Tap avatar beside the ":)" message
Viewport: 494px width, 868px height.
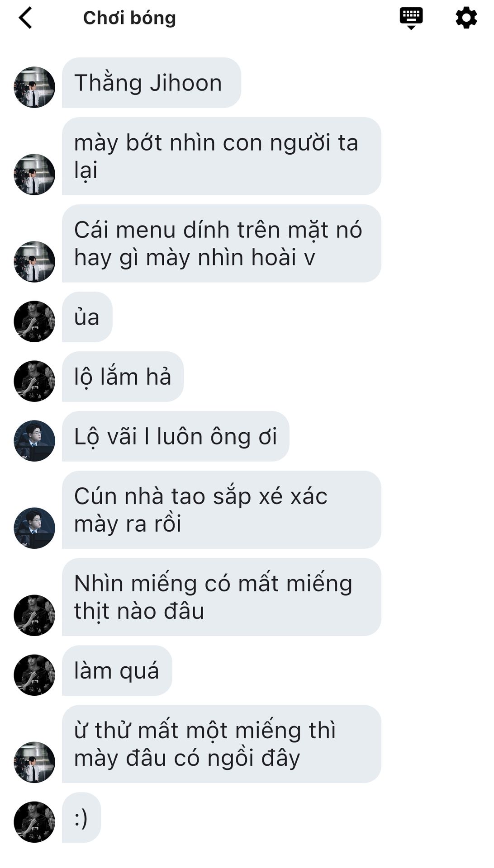click(34, 822)
